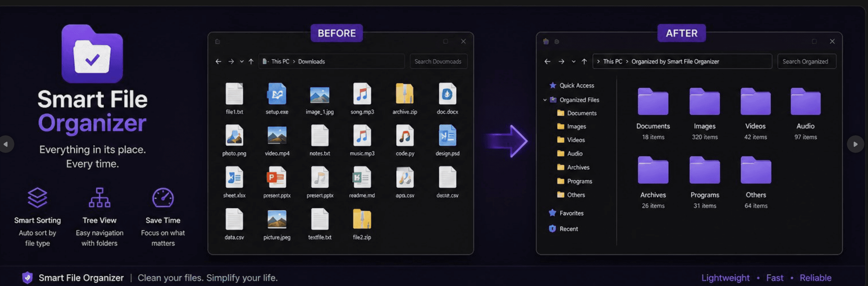Click This PC breadcrumb in Organized window
Image resolution: width=868 pixels, height=286 pixels.
(x=612, y=62)
